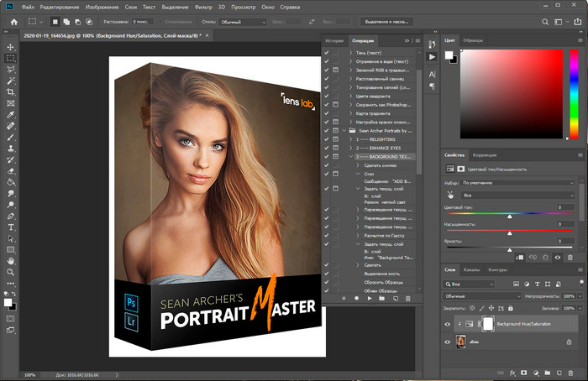Image resolution: width=588 pixels, height=381 pixels.
Task: Select the Hand tool
Action: (11, 260)
